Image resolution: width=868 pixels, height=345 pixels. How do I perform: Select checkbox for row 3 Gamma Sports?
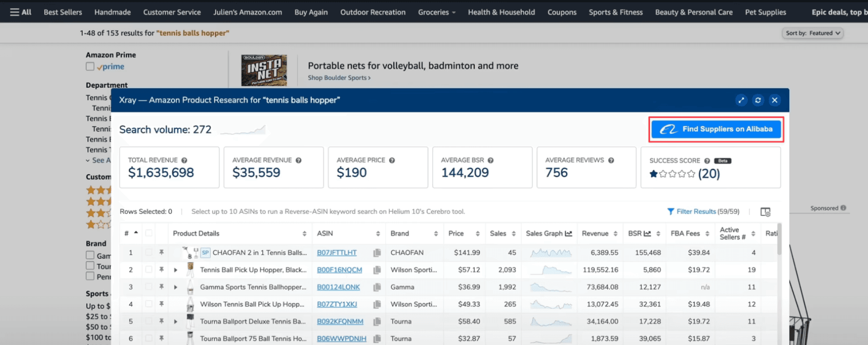pyautogui.click(x=149, y=287)
